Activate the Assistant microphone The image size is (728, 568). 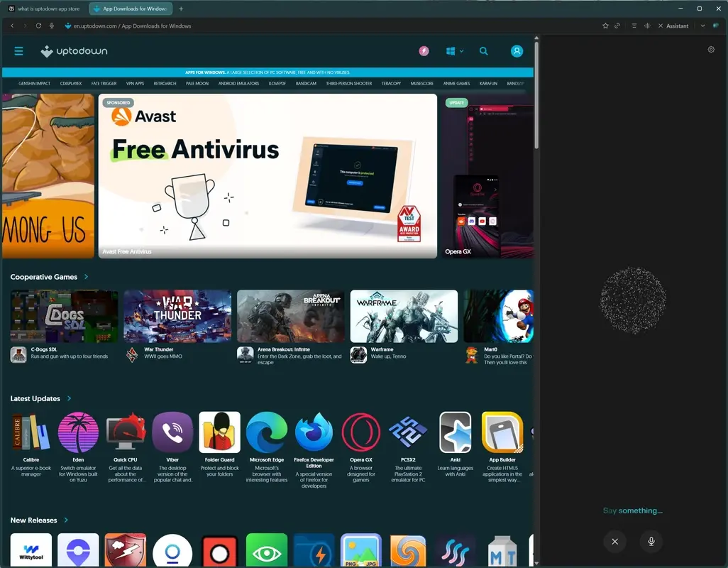pos(651,541)
